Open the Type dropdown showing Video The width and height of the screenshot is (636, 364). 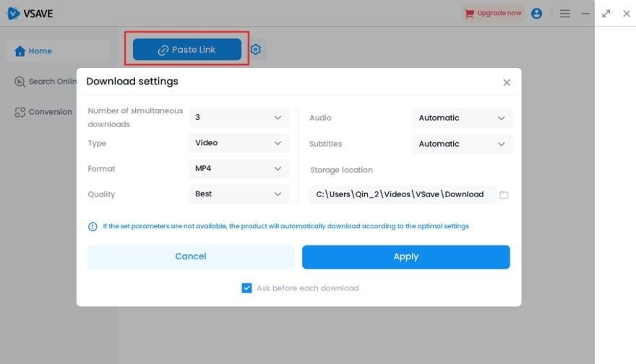239,143
